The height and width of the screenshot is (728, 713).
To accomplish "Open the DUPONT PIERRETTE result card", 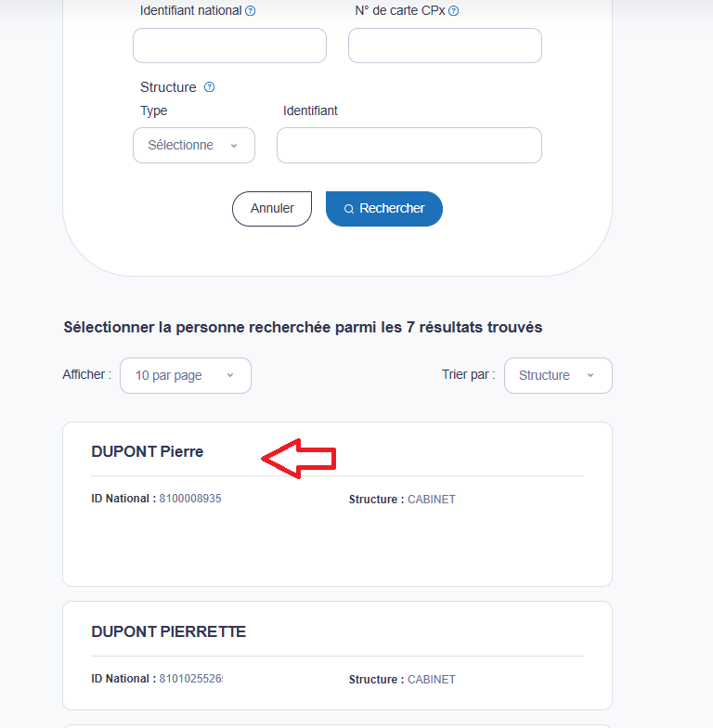I will point(338,656).
